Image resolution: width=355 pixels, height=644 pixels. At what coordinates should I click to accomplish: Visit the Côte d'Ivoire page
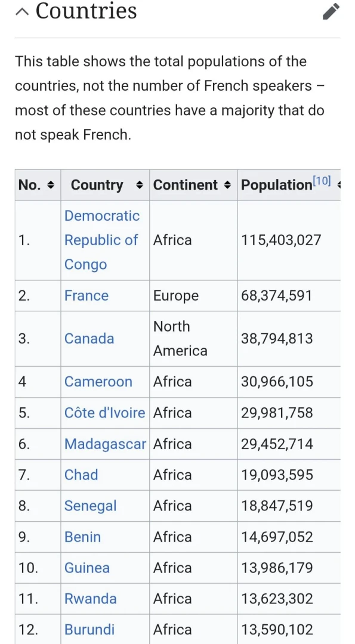point(105,413)
